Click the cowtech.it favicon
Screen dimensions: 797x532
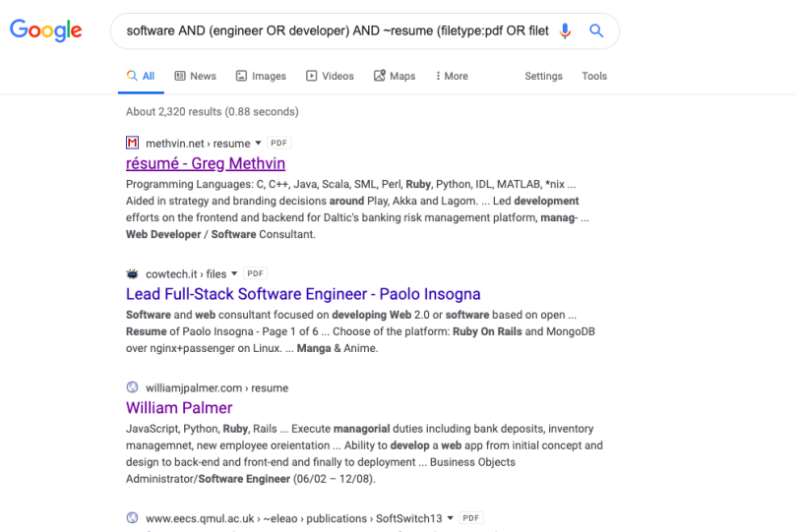click(x=132, y=274)
